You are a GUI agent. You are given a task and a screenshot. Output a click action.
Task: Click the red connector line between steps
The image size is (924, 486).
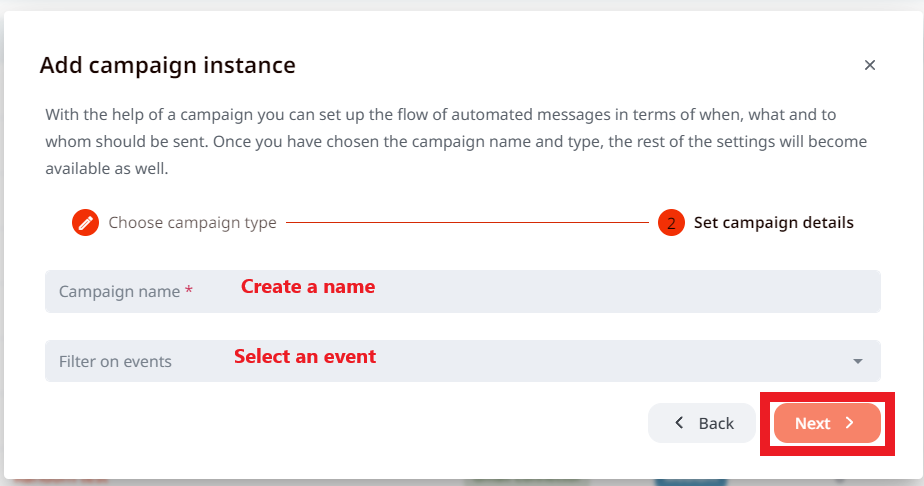(x=467, y=222)
